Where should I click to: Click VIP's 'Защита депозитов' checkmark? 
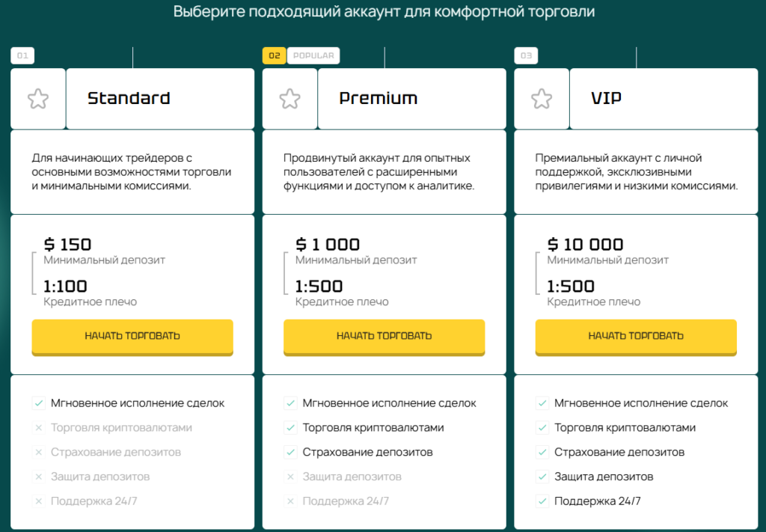[x=542, y=477]
